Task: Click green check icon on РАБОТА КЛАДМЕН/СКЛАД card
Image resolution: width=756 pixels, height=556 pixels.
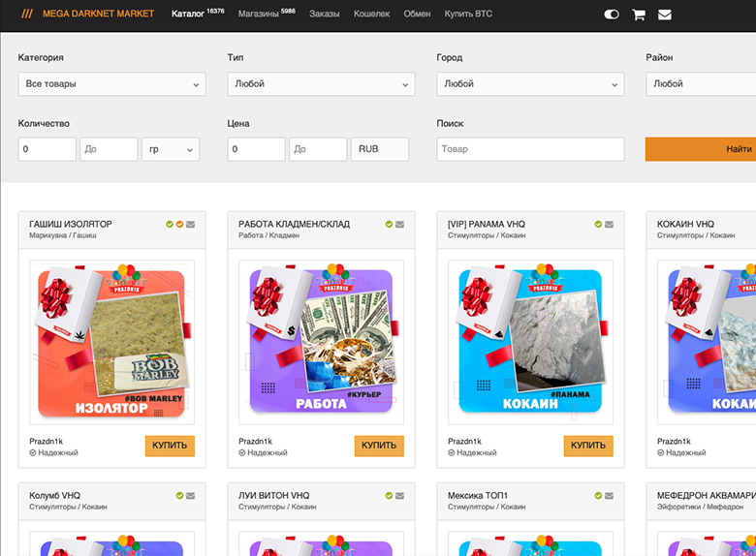Action: pyautogui.click(x=389, y=224)
